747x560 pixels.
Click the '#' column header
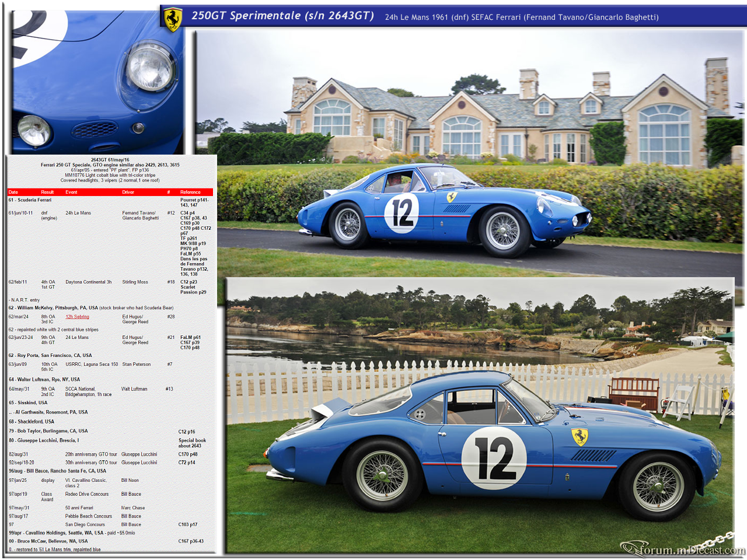pyautogui.click(x=169, y=192)
